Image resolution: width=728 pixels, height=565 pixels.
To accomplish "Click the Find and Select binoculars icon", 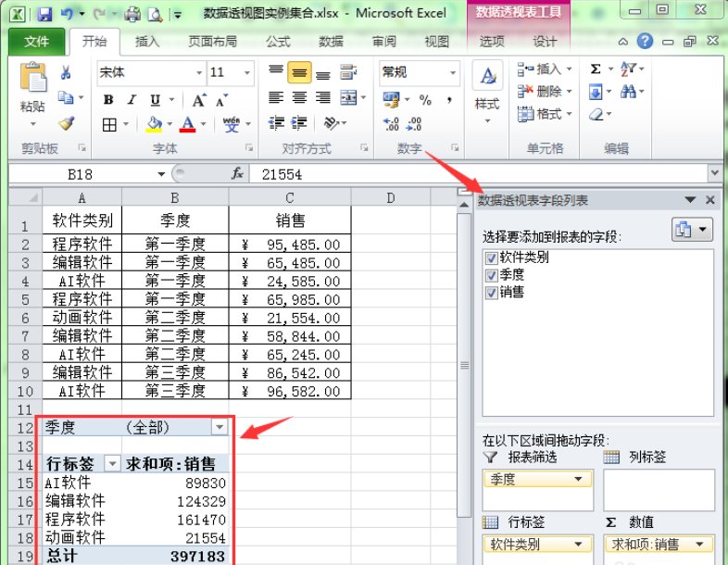I will [x=628, y=91].
